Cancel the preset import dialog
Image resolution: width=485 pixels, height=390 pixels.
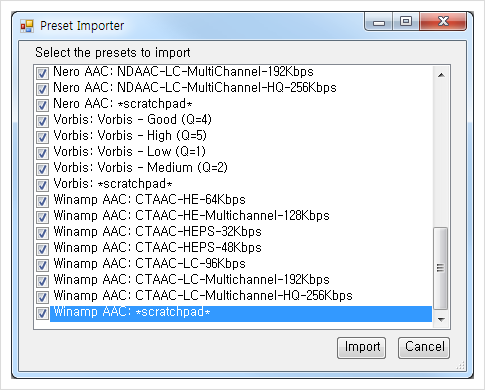[424, 348]
